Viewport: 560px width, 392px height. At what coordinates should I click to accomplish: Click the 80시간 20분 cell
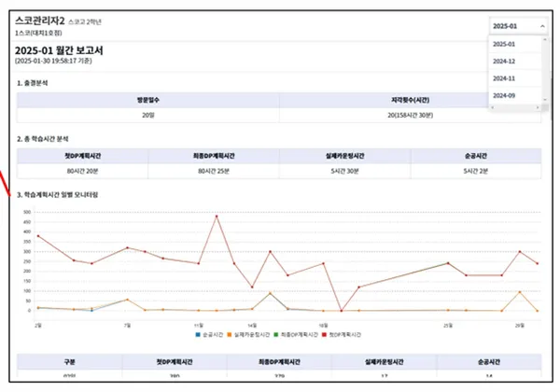point(82,172)
